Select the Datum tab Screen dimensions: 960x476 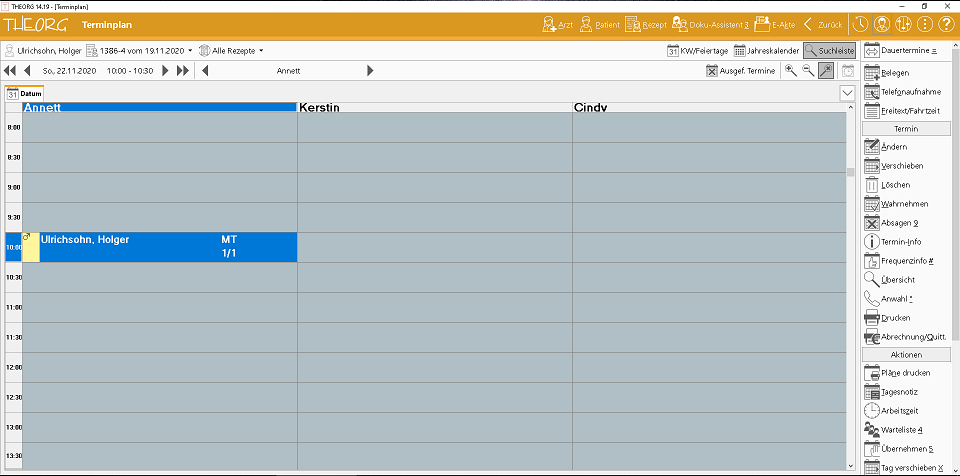24,94
